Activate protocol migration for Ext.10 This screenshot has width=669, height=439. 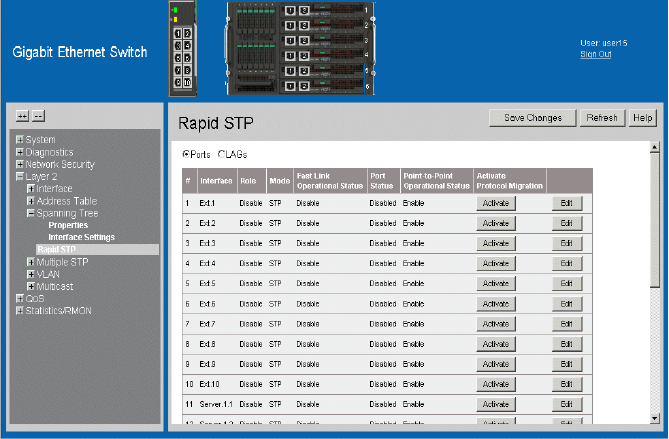496,384
